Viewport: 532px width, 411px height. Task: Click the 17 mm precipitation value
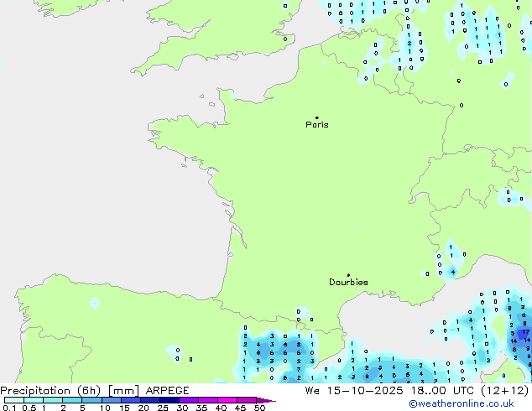(x=526, y=332)
